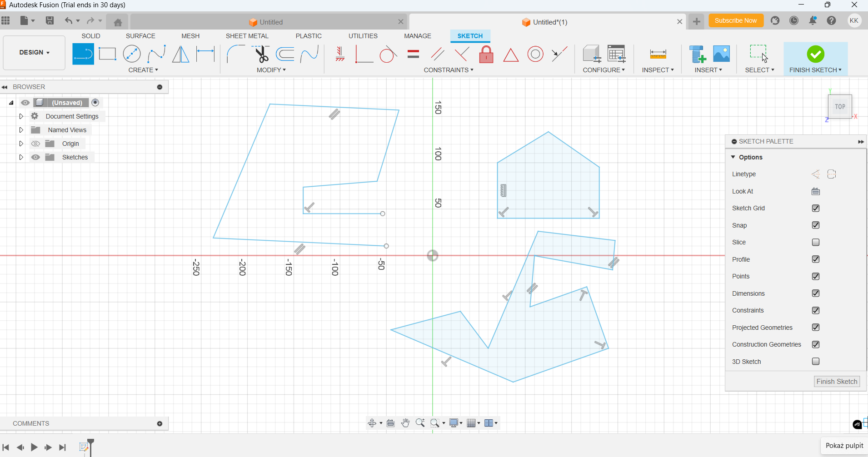The image size is (868, 457).
Task: Apply the Tangent constraint
Action: (x=388, y=54)
